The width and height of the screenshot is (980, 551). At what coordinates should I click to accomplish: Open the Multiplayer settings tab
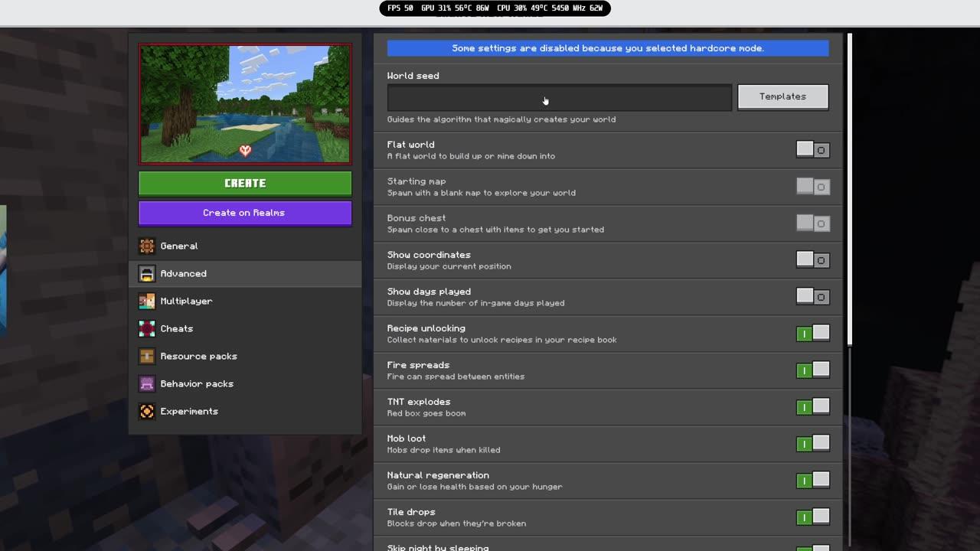coord(245,301)
